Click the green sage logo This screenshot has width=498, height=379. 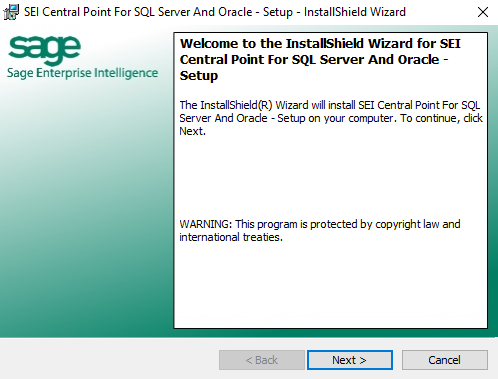44,50
